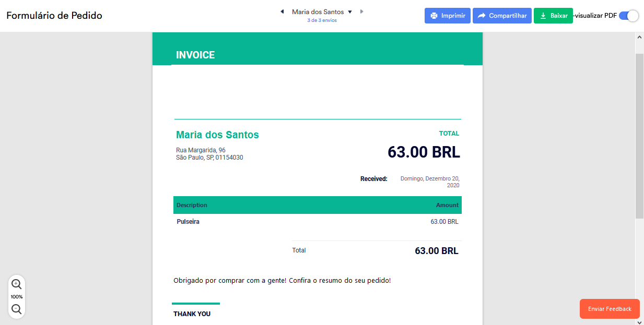Open the Enviar Feedback button

click(x=610, y=309)
